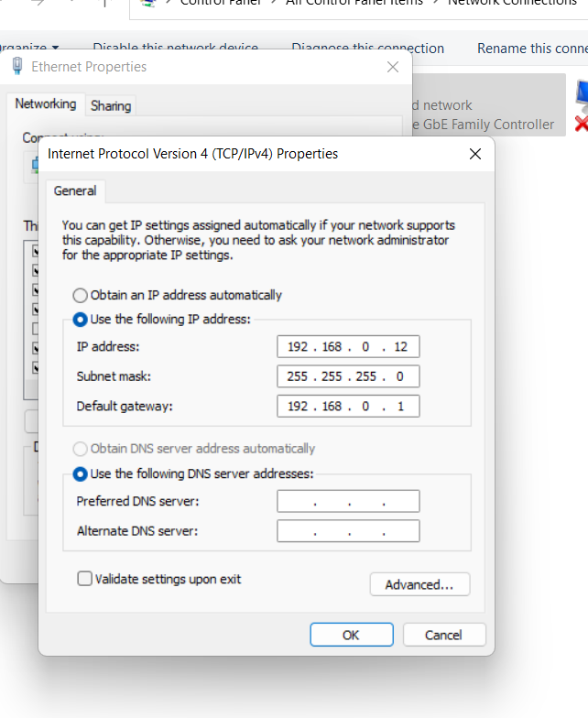Select the disconnected adapter with red X
The width and height of the screenshot is (588, 718).
(582, 106)
